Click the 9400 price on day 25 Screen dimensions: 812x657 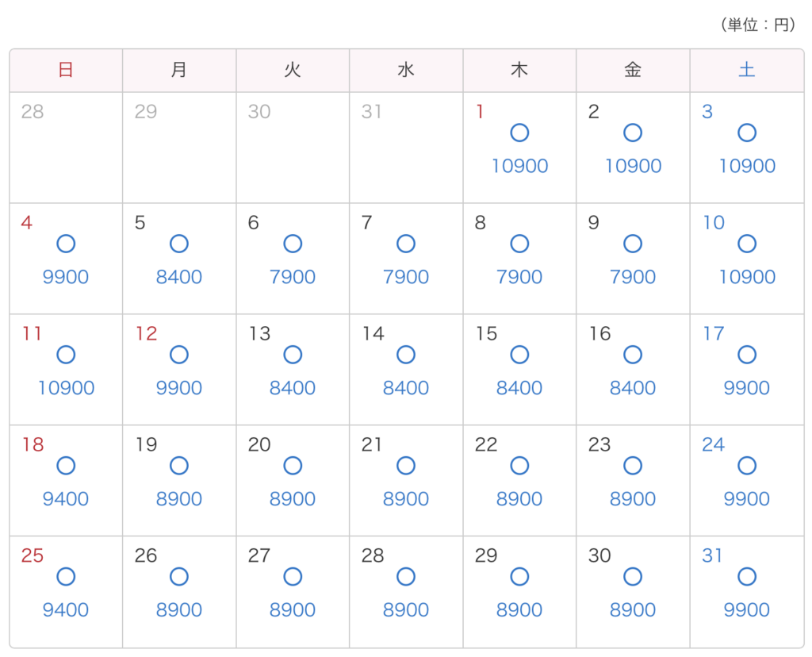tap(66, 610)
